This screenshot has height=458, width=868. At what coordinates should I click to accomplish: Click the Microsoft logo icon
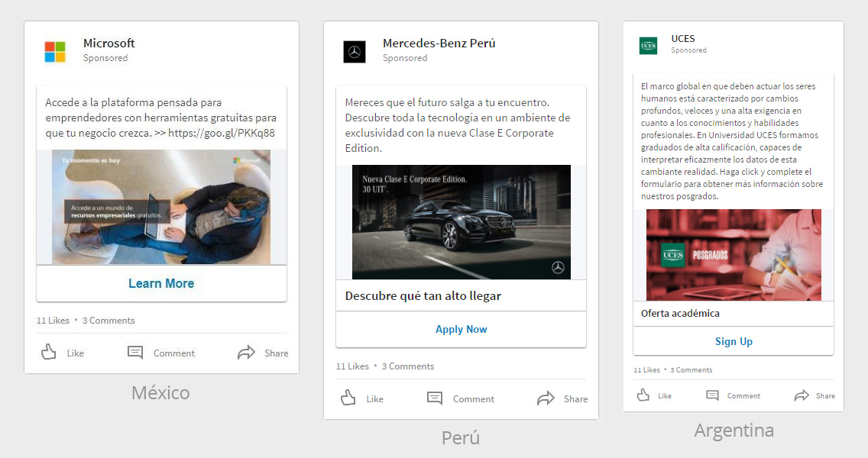click(x=55, y=51)
